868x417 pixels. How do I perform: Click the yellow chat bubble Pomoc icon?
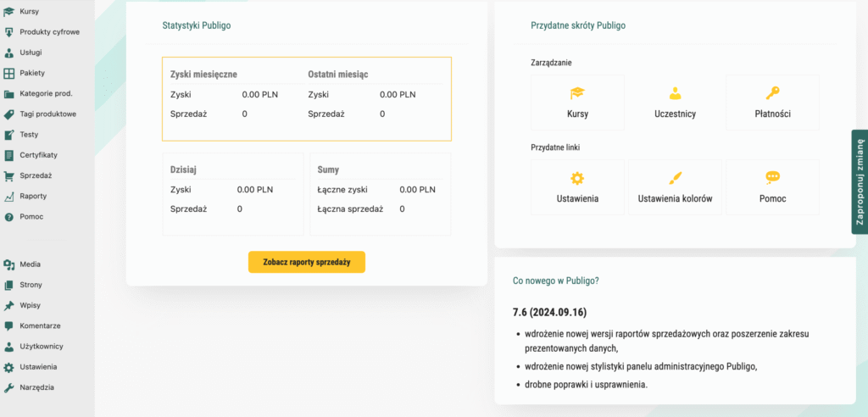coord(772,177)
